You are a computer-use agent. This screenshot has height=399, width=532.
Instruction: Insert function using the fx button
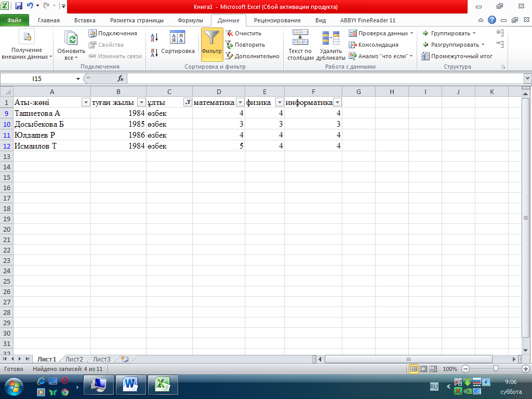[x=121, y=79]
